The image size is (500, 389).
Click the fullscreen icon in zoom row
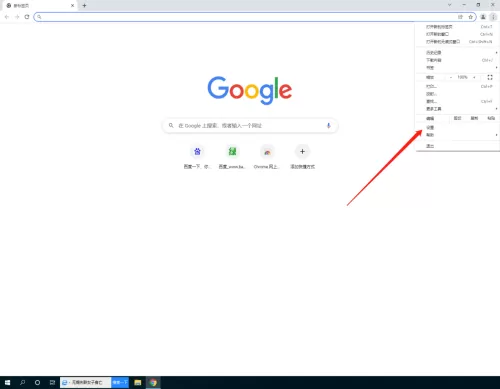[490, 77]
